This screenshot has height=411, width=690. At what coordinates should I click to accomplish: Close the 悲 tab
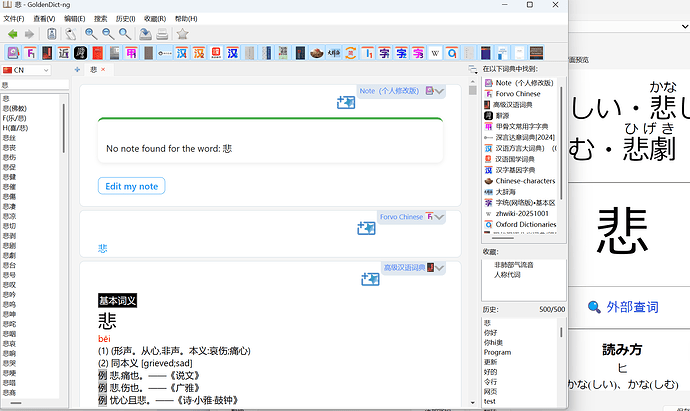pos(103,70)
